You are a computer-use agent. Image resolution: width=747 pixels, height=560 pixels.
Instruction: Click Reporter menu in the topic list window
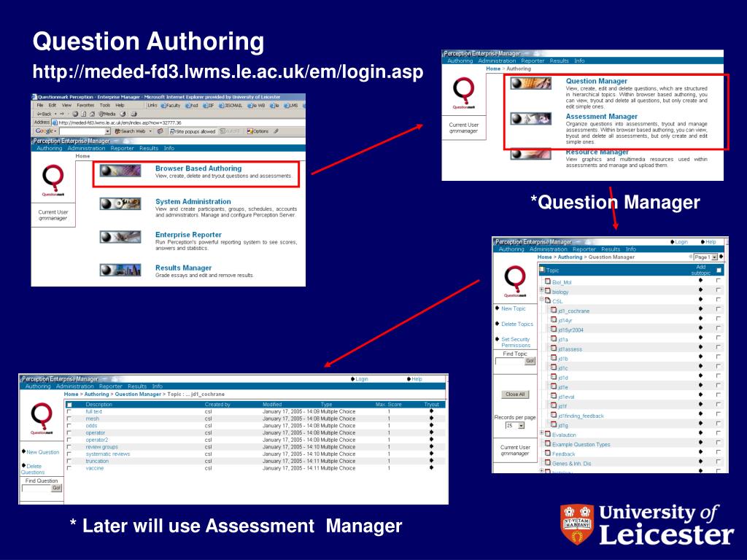[x=584, y=249]
